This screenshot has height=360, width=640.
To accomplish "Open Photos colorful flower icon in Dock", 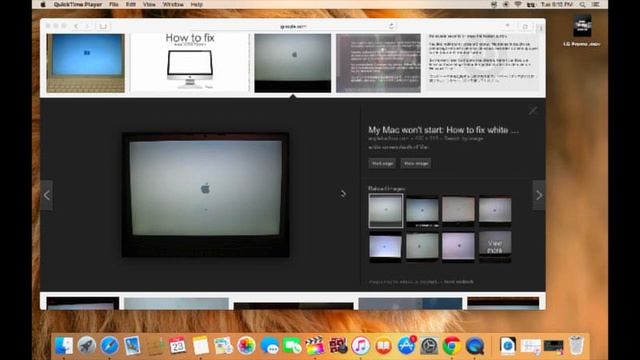I will (246, 346).
